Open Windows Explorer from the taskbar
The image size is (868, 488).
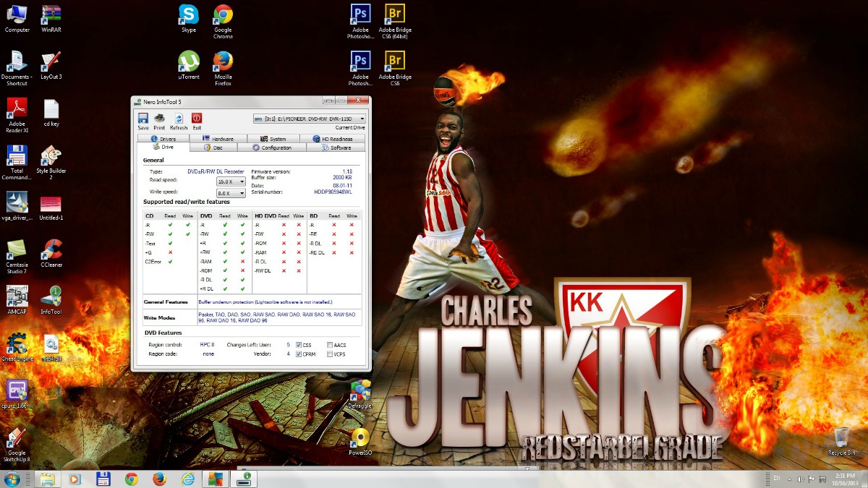coord(46,479)
